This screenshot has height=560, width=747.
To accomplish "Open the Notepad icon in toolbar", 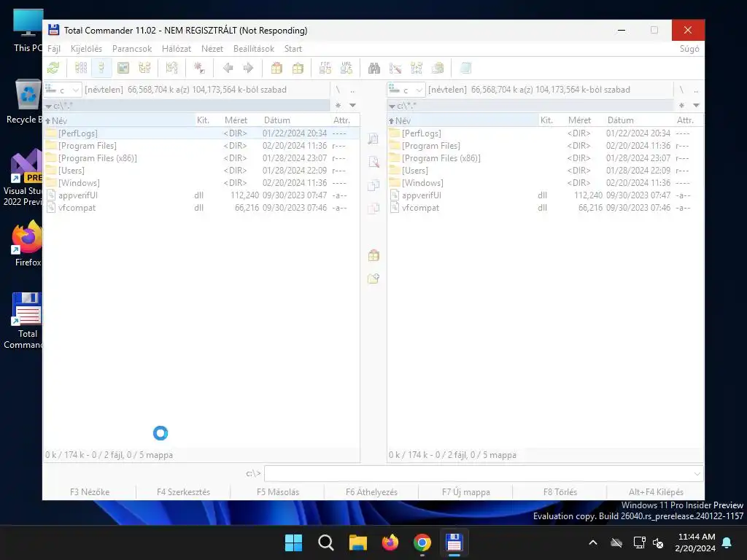I will click(465, 68).
